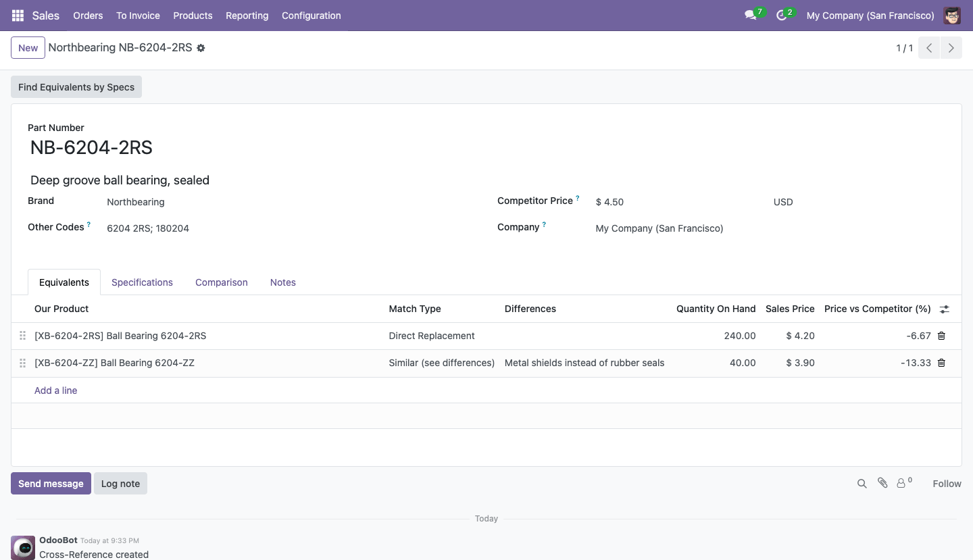Image resolution: width=973 pixels, height=560 pixels.
Task: Open the To Invoice menu
Action: [x=138, y=16]
